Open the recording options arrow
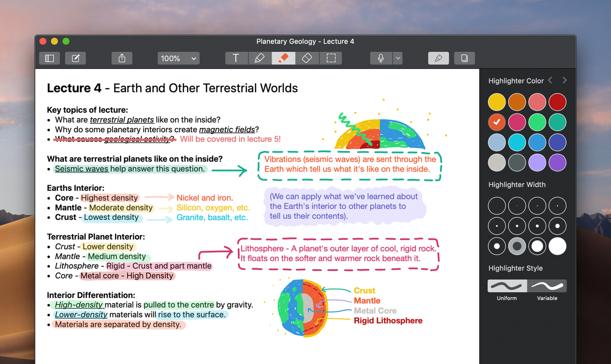Viewport: 611px width, 364px height. [398, 58]
